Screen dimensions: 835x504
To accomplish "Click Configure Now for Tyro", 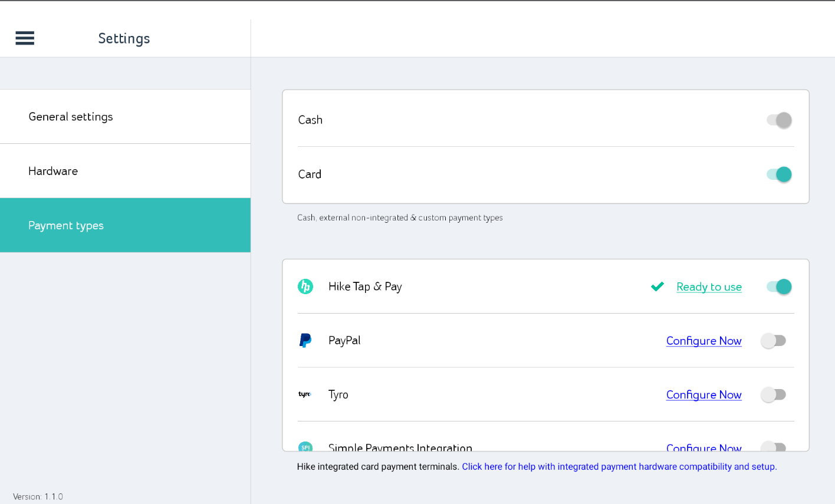I will [x=703, y=395].
